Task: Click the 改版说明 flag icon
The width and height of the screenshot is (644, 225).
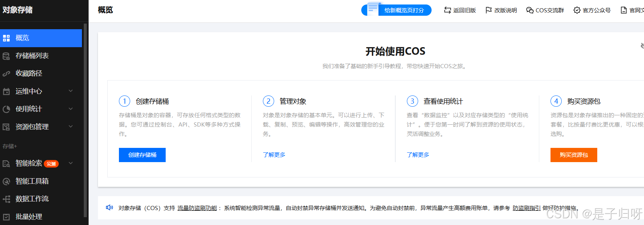Action: coord(488,10)
